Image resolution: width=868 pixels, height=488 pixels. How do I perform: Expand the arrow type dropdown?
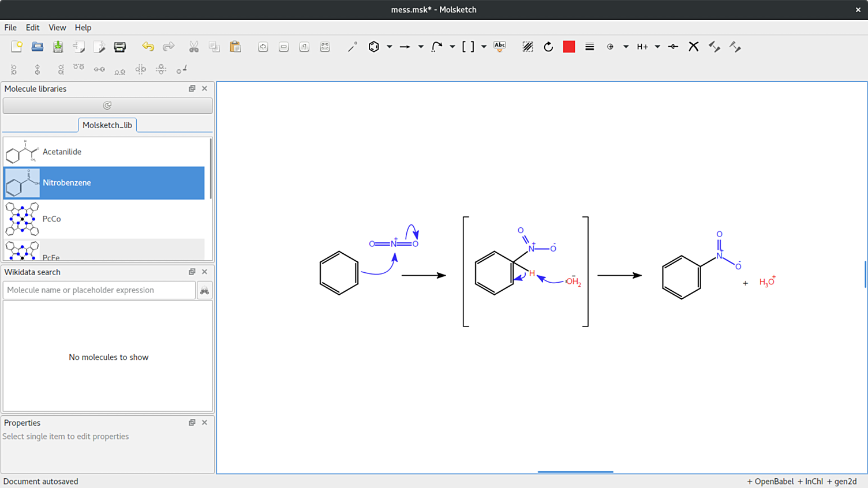(420, 47)
